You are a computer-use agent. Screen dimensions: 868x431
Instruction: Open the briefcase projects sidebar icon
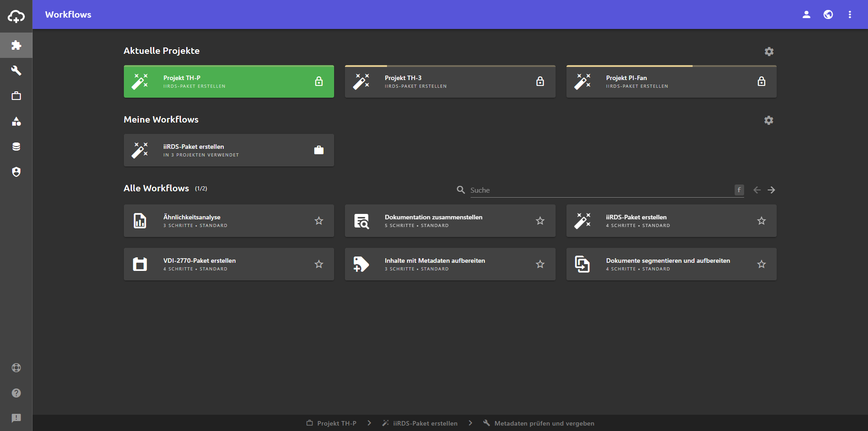(x=16, y=96)
